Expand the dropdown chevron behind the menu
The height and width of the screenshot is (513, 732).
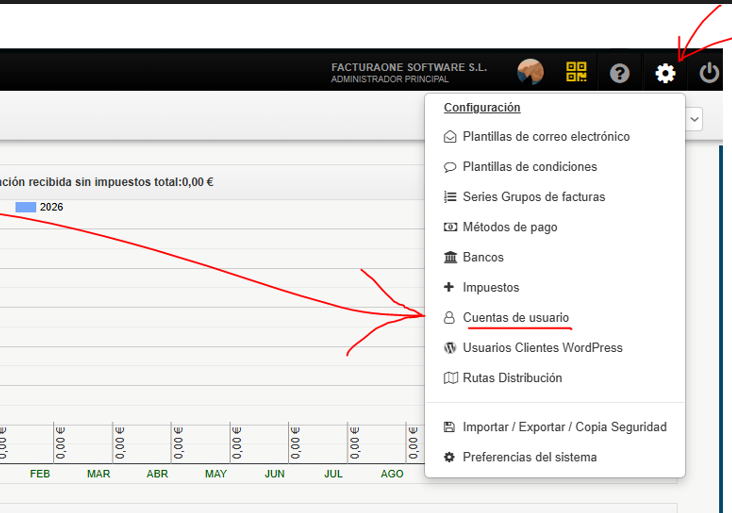pyautogui.click(x=695, y=119)
